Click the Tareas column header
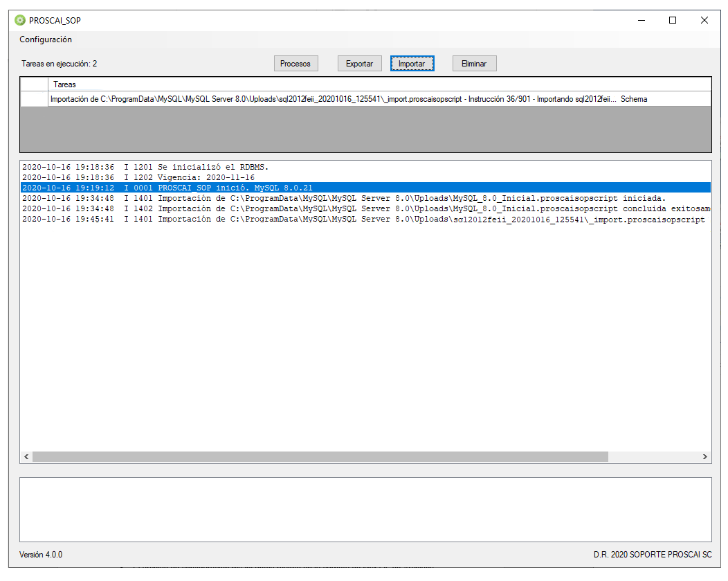728x581 pixels. (x=379, y=84)
